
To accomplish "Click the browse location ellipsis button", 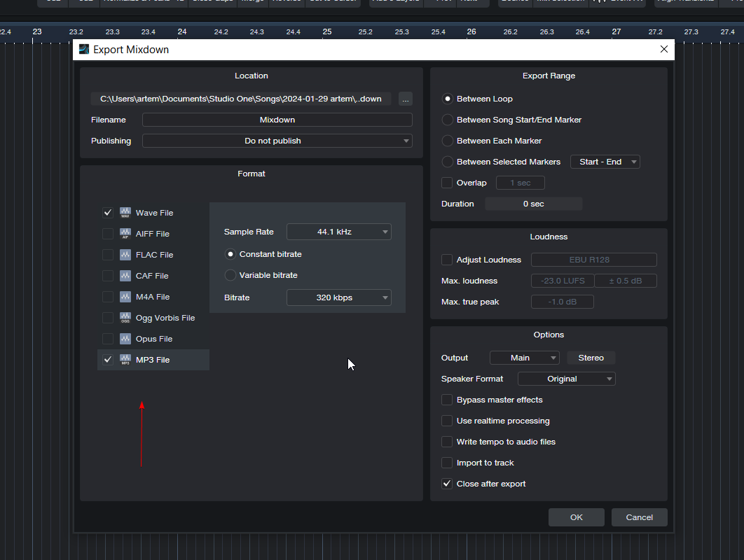I will 405,99.
